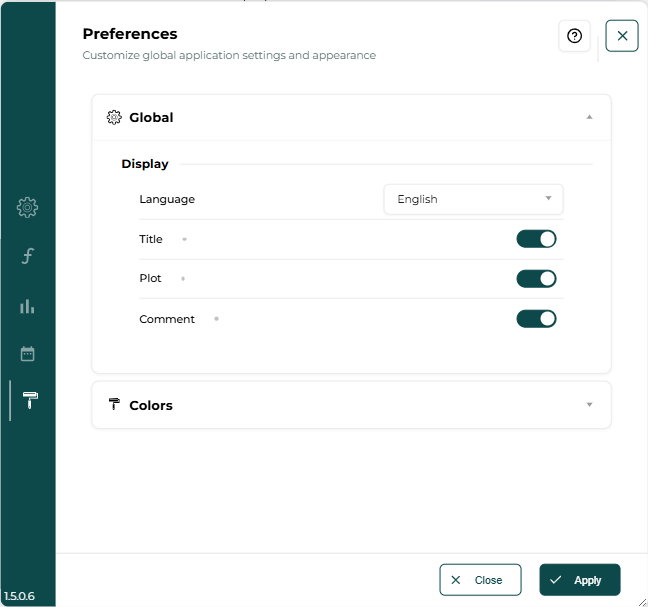Open the function (f) section in sidebar

pos(27,257)
